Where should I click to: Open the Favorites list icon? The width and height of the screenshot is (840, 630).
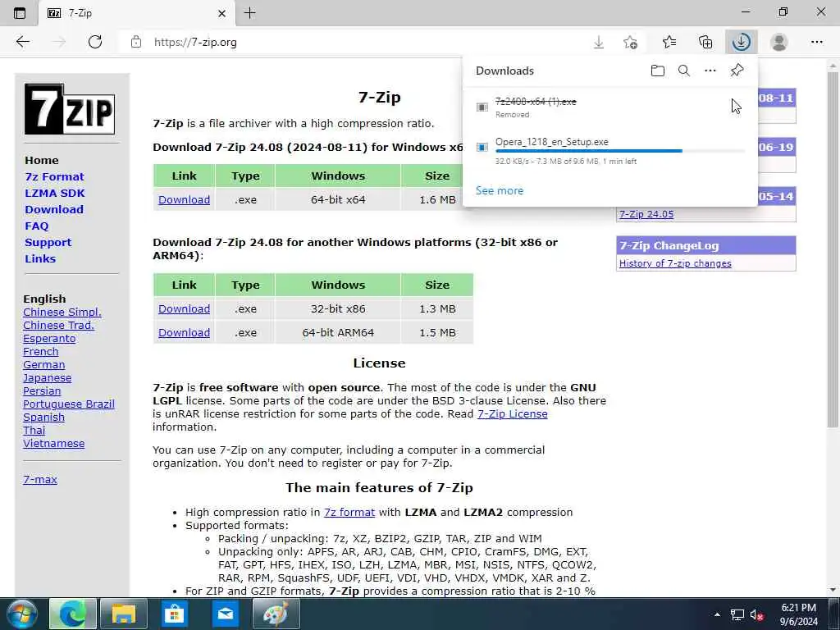pos(669,42)
